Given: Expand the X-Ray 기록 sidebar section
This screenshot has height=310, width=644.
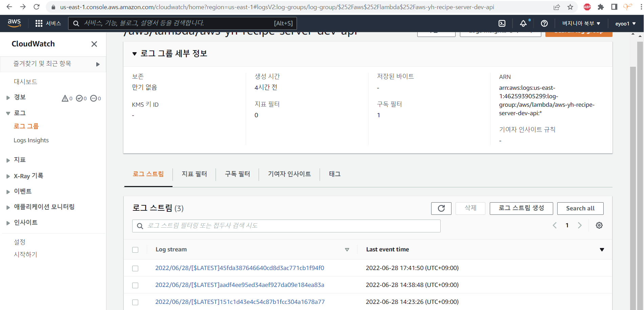Looking at the screenshot, I should pos(8,176).
